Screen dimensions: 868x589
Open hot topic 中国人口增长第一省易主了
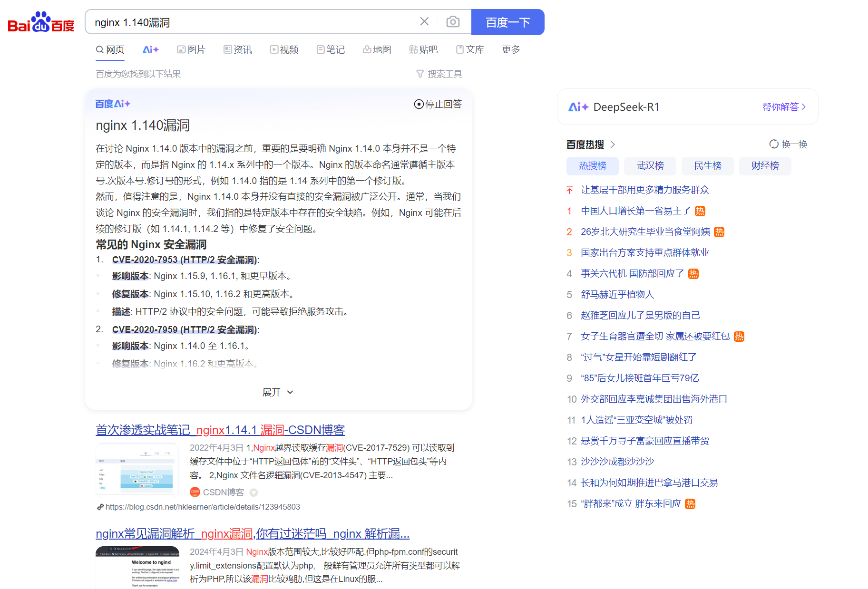click(636, 211)
